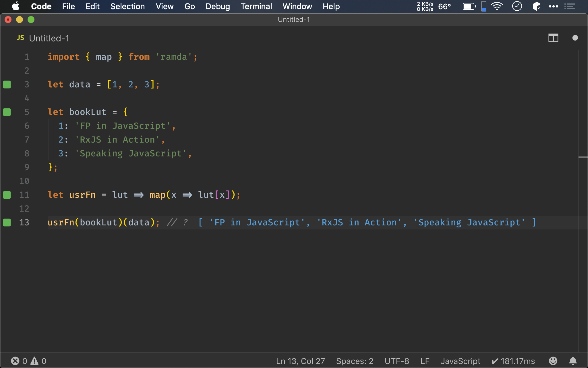Click line number 1 in the gutter
Screen dimensions: 588x368
click(27, 57)
